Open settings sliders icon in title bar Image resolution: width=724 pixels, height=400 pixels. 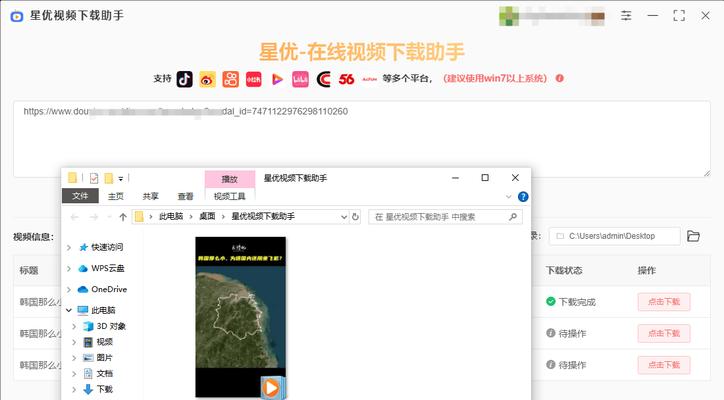click(x=626, y=16)
